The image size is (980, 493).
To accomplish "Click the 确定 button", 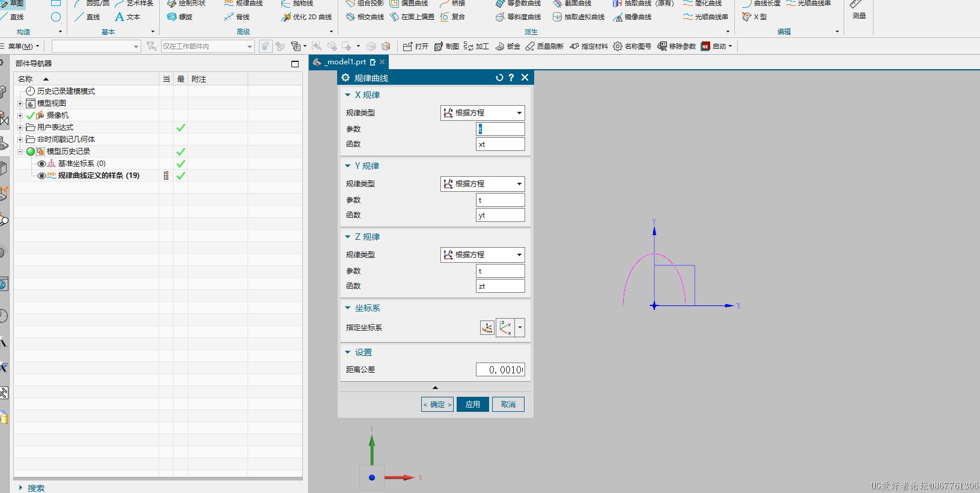I will (437, 405).
